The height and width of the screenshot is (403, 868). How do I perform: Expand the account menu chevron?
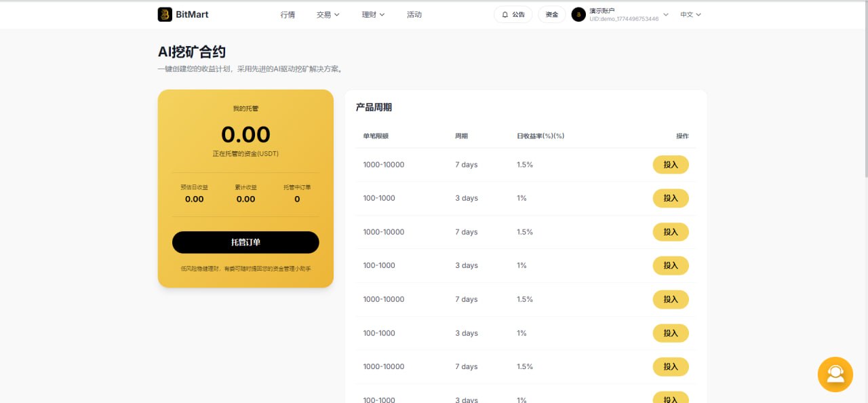tap(665, 14)
